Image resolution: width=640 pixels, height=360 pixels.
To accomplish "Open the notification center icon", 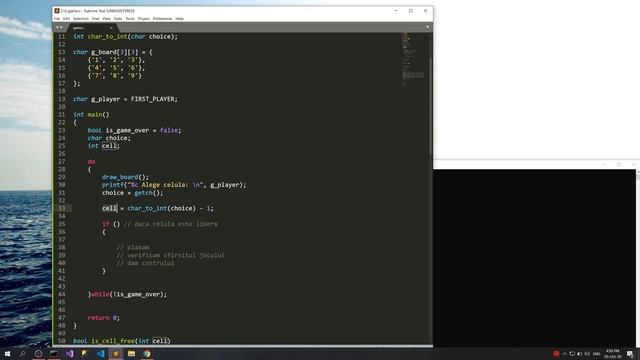I will pos(630,354).
